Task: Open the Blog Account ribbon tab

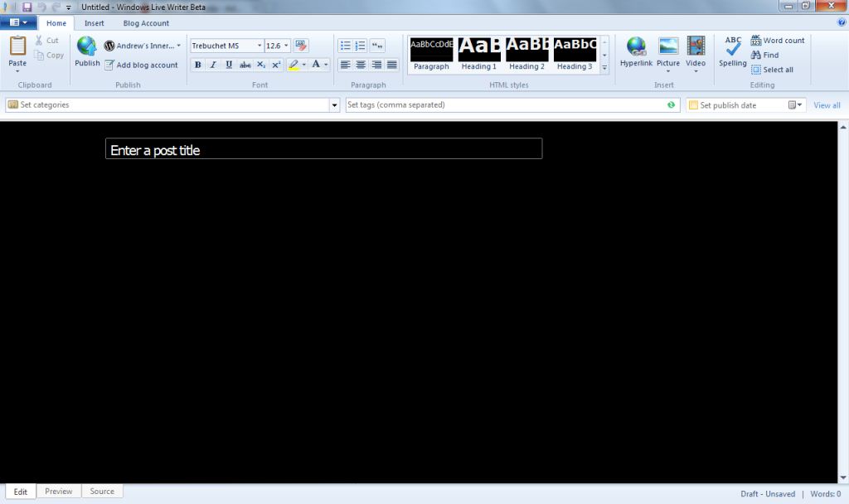Action: tap(146, 23)
